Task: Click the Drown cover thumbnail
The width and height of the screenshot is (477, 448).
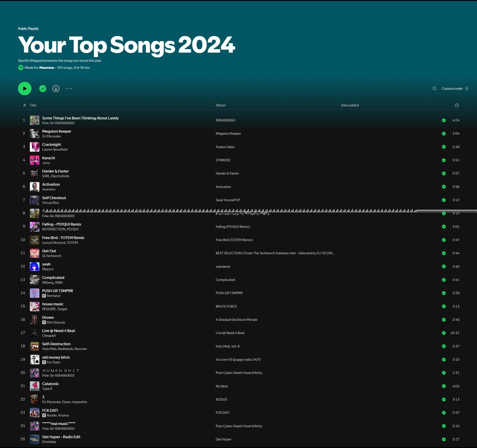Action: click(35, 319)
